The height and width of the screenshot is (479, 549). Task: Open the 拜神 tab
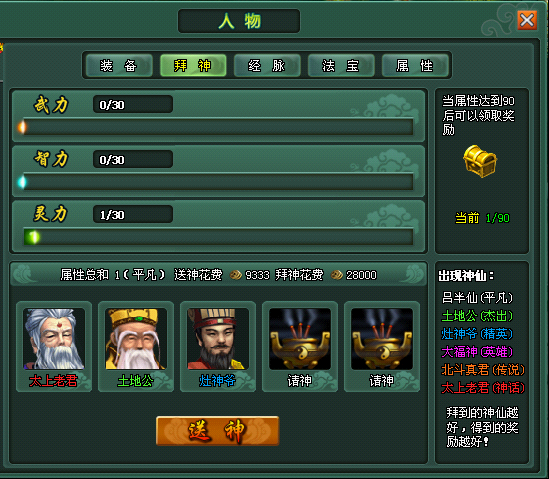193,65
